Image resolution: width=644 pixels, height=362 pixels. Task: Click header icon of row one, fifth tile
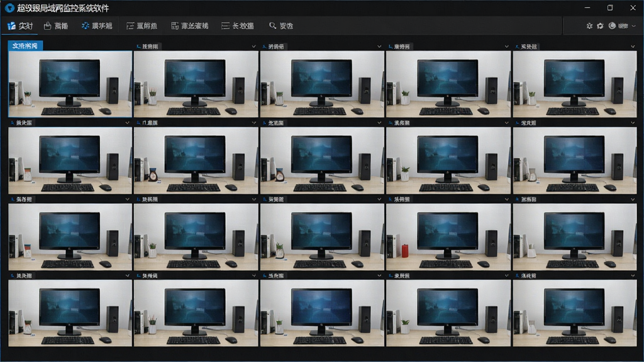tap(518, 47)
